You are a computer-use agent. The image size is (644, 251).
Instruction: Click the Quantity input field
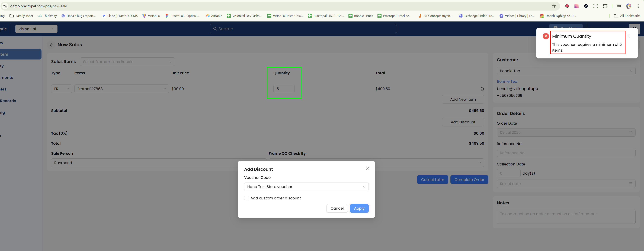click(x=284, y=89)
